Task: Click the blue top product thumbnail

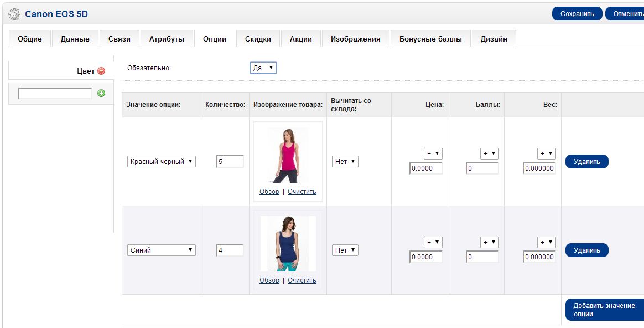Action: pos(287,244)
